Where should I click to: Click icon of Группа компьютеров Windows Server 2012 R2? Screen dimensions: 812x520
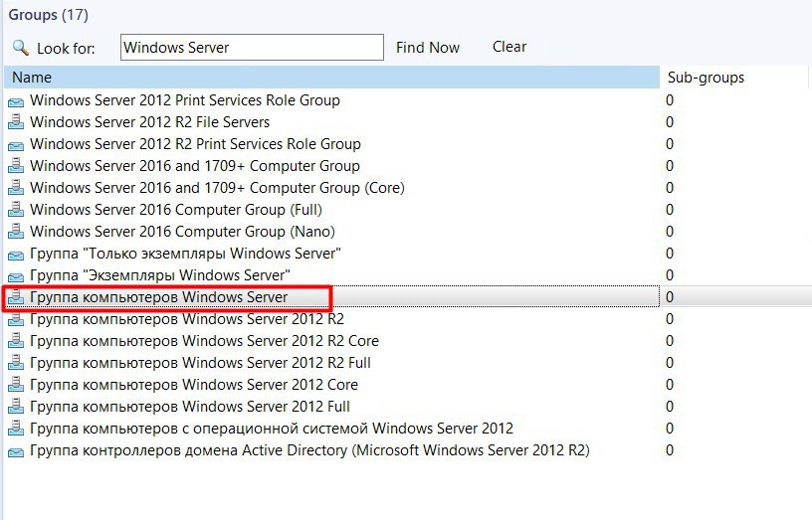(16, 319)
